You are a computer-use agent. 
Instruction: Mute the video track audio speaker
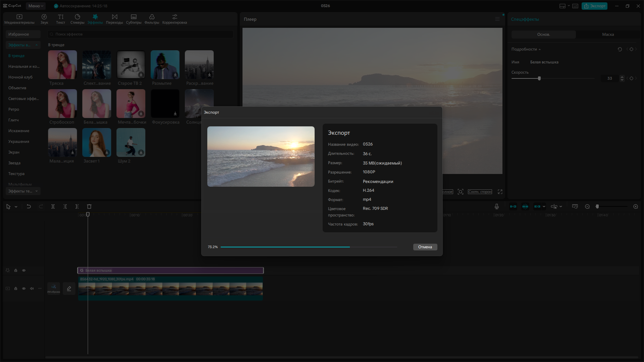click(32, 289)
